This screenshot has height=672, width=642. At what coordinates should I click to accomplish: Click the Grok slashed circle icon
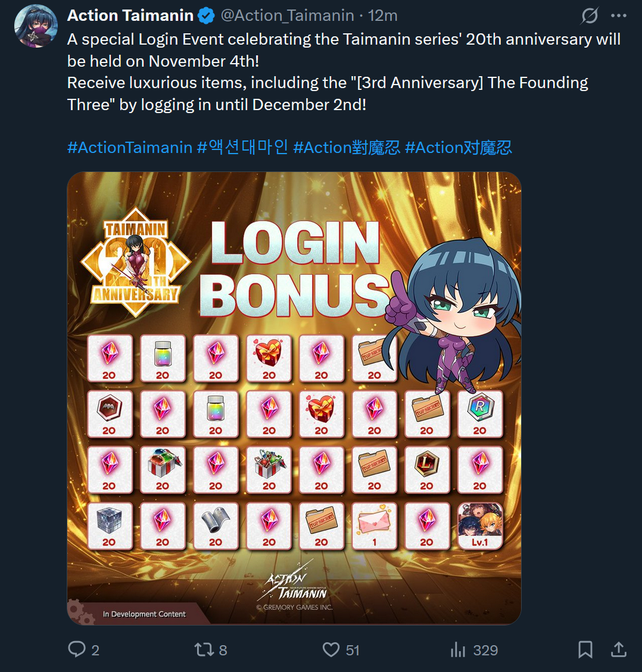coord(590,16)
